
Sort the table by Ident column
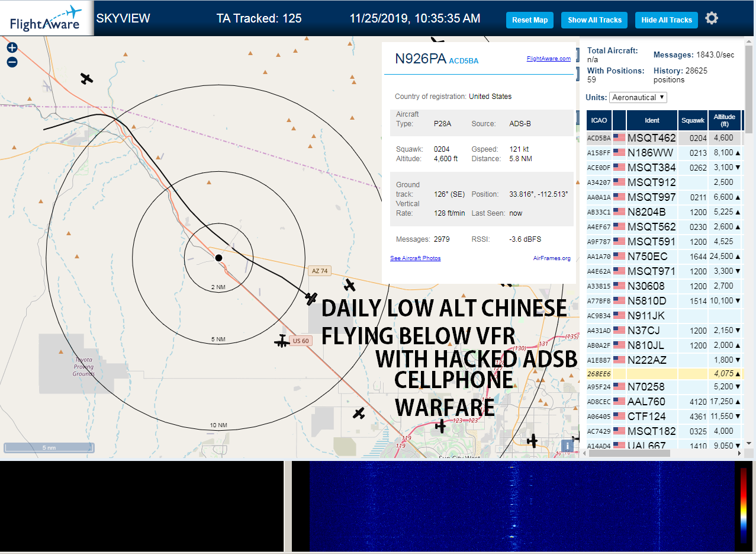point(652,120)
